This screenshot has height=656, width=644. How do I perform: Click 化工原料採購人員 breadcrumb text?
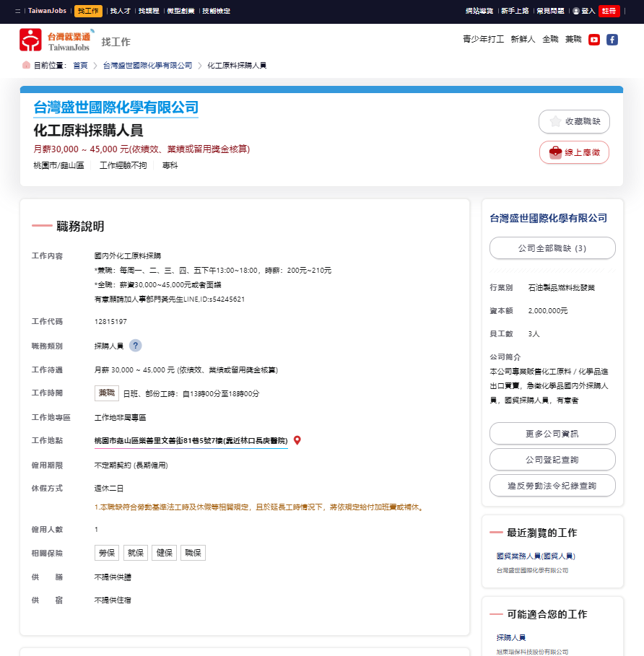click(237, 65)
